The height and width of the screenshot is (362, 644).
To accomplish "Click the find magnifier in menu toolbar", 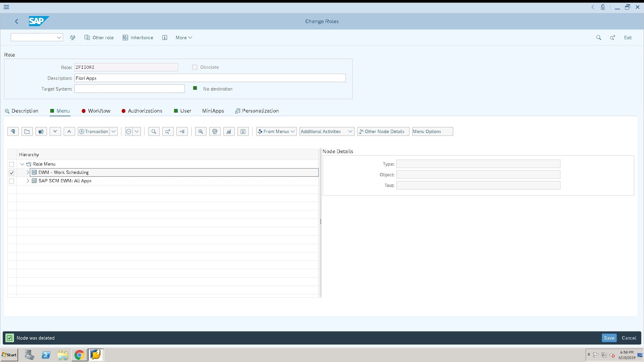I will pyautogui.click(x=154, y=132).
